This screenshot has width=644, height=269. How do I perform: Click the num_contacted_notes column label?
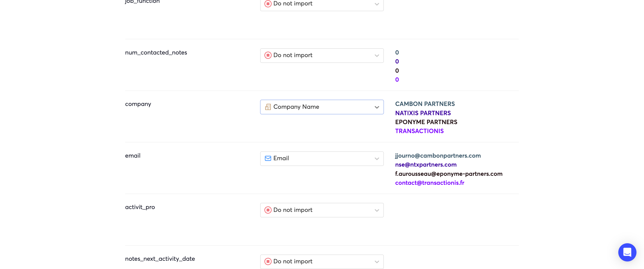coord(156,53)
